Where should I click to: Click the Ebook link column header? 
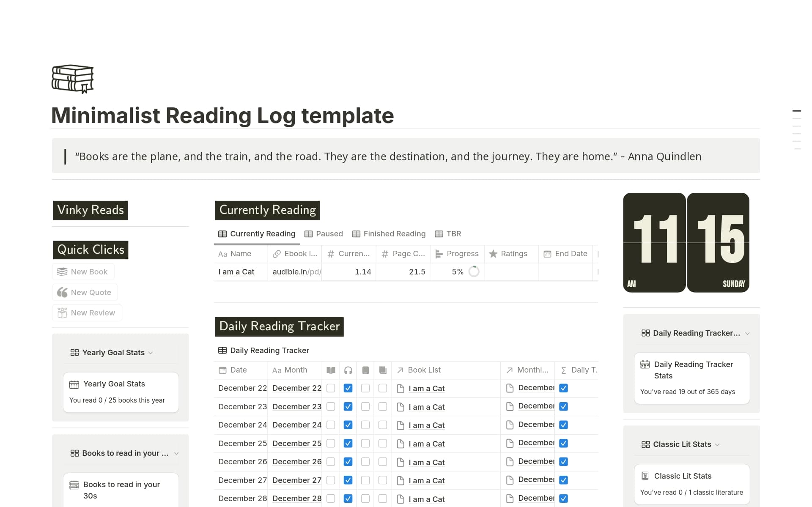(295, 254)
